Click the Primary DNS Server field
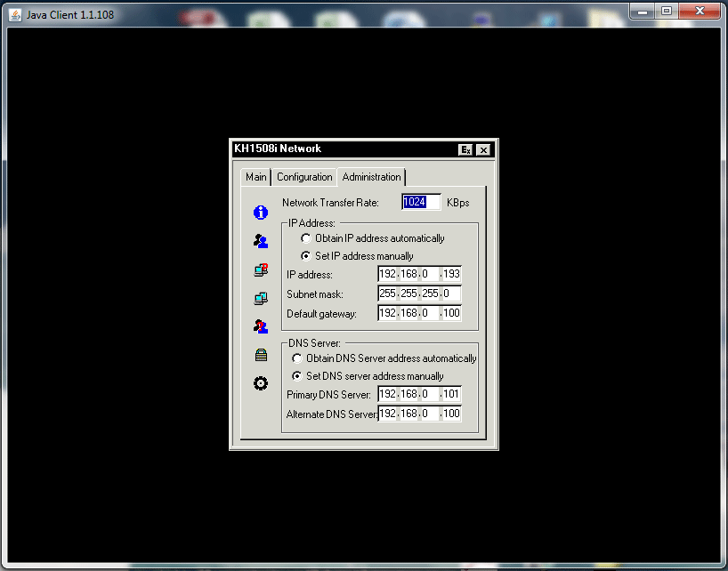The height and width of the screenshot is (571, 728). (419, 395)
